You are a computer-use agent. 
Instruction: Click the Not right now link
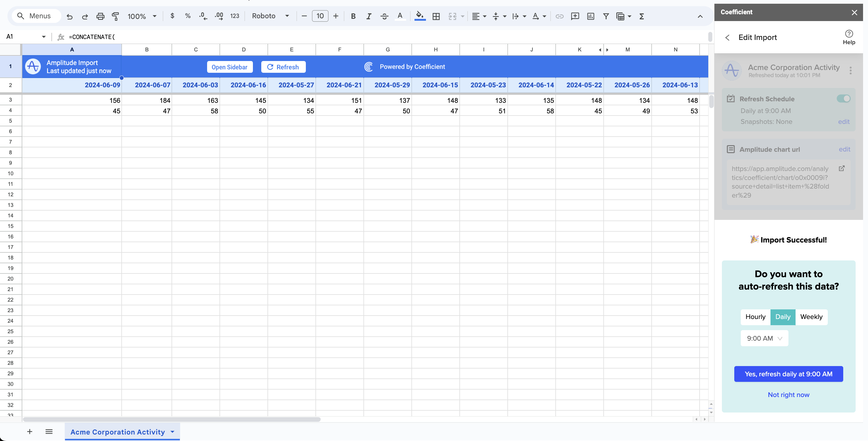click(x=788, y=395)
